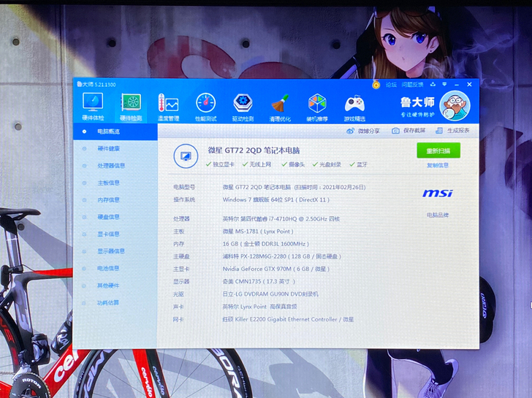532x398 pixels.
Task: Open 驱动检测 driver detection icon
Action: [243, 107]
